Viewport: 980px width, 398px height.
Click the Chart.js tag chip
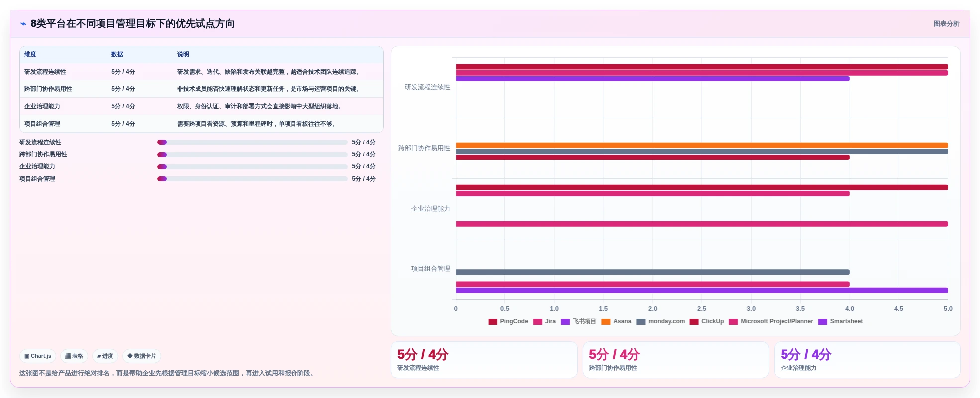pyautogui.click(x=38, y=356)
